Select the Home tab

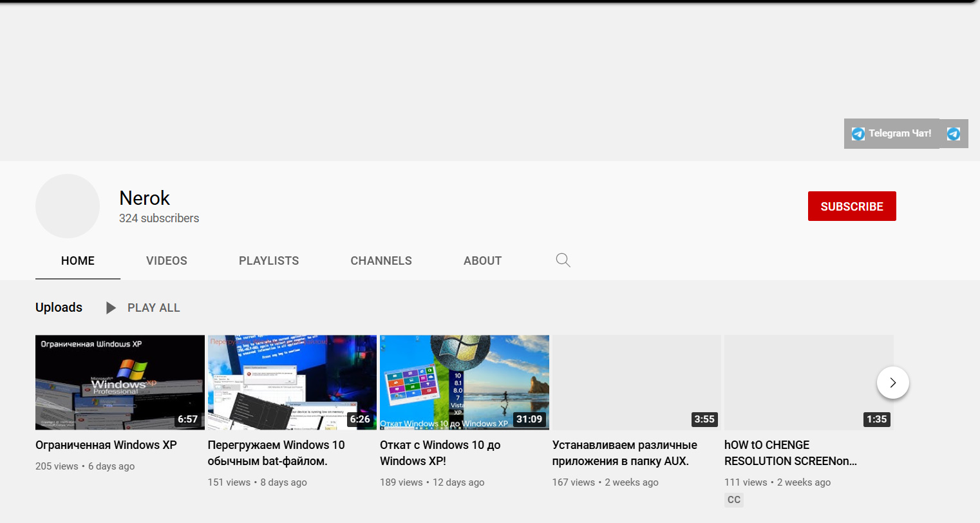(x=77, y=261)
